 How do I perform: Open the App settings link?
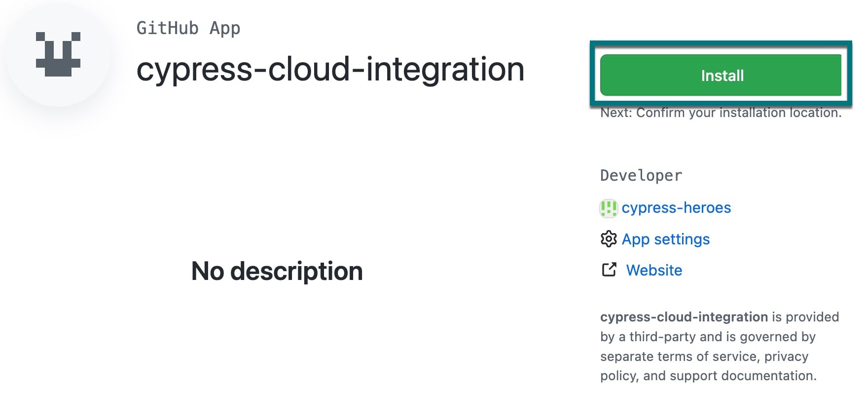click(666, 239)
